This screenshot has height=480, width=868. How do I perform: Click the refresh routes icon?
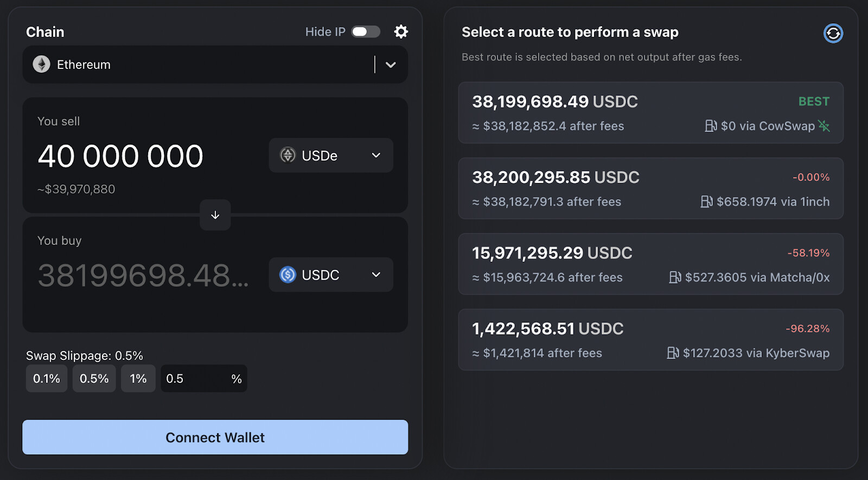coord(833,34)
